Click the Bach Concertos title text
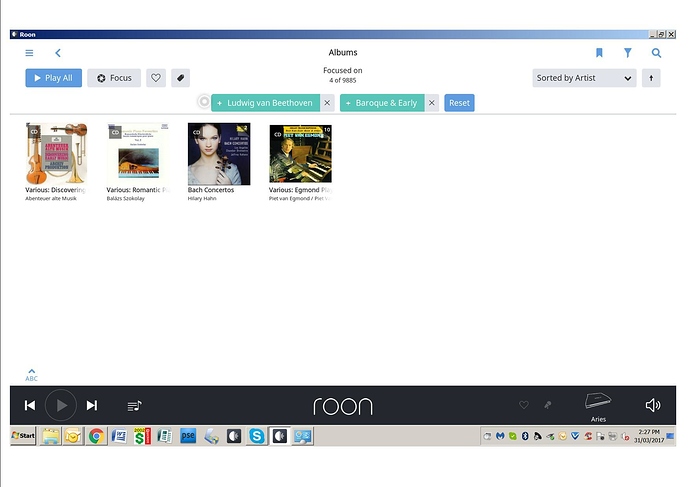The image size is (690, 487). pos(211,190)
